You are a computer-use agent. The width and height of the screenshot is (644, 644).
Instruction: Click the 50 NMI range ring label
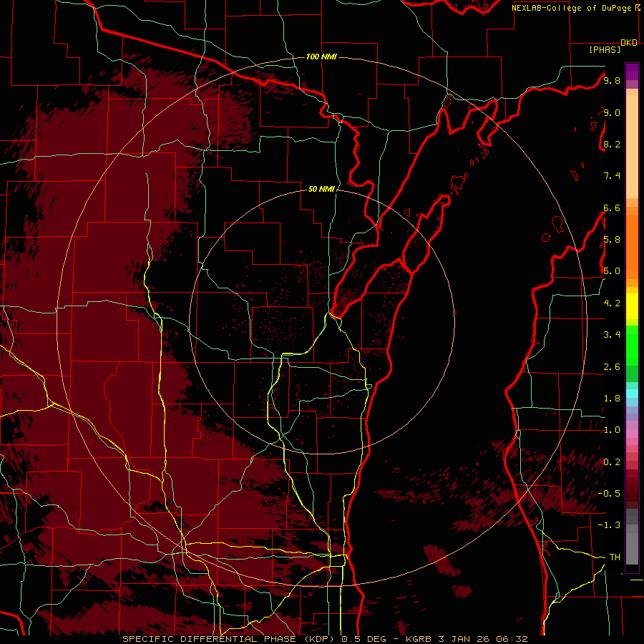[x=321, y=189]
